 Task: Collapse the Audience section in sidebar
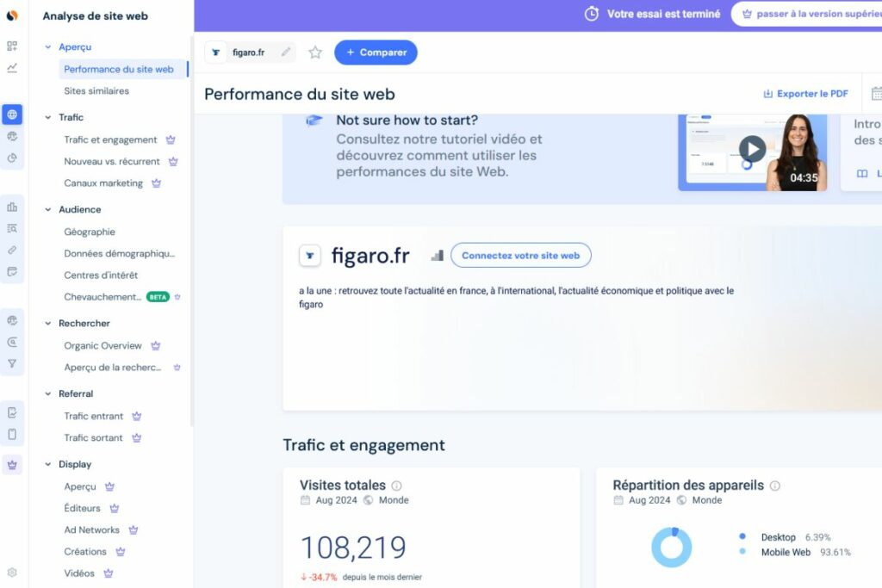click(x=48, y=210)
